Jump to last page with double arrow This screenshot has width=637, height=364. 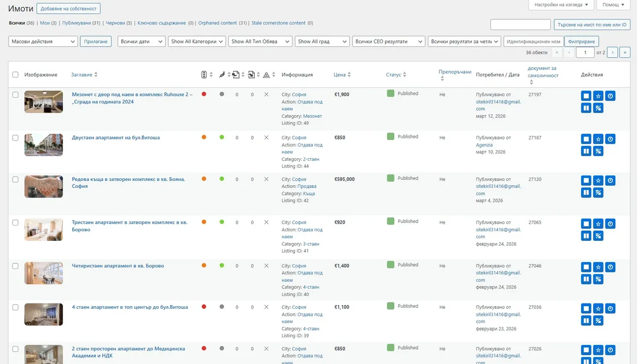pos(625,53)
